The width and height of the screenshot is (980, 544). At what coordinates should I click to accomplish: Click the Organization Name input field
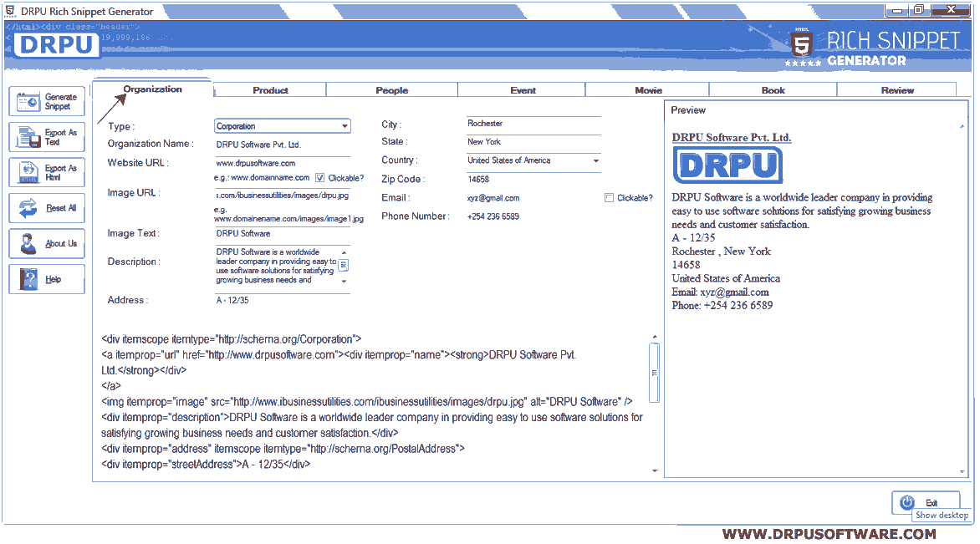pos(282,145)
